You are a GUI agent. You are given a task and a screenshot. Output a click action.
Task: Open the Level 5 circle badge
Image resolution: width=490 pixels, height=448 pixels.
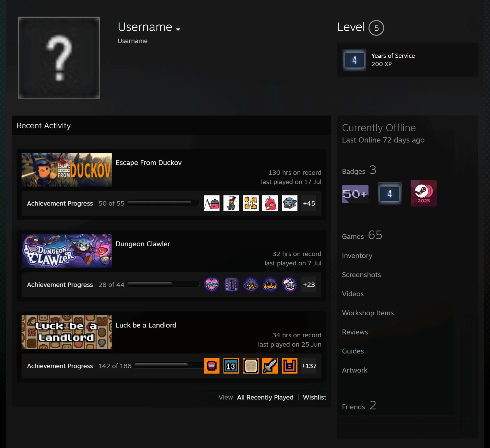tap(376, 28)
